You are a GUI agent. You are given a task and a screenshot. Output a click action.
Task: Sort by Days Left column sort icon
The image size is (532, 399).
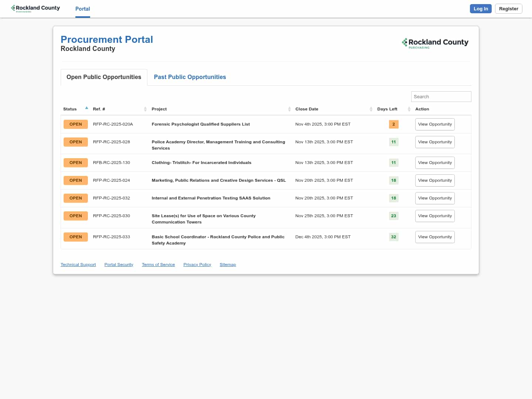[x=409, y=109]
